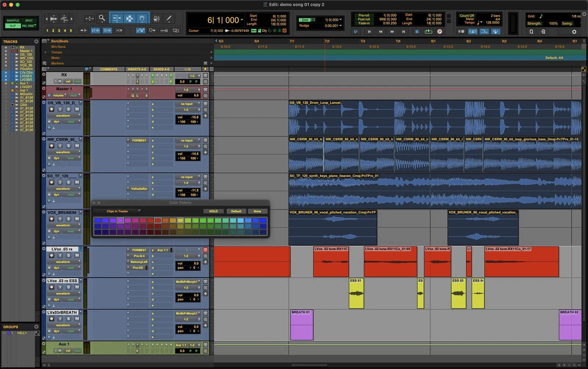Click the I/O column header
Screen dimensions: 588x369
click(188, 69)
